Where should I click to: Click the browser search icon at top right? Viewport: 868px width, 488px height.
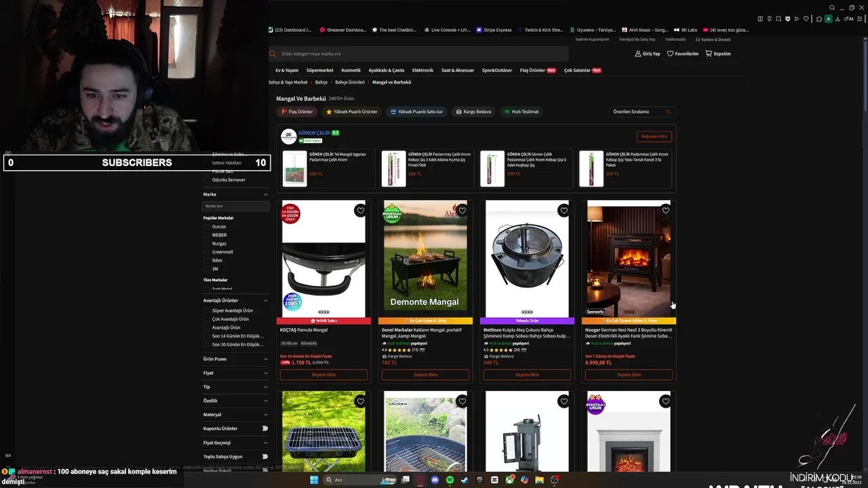(x=832, y=8)
